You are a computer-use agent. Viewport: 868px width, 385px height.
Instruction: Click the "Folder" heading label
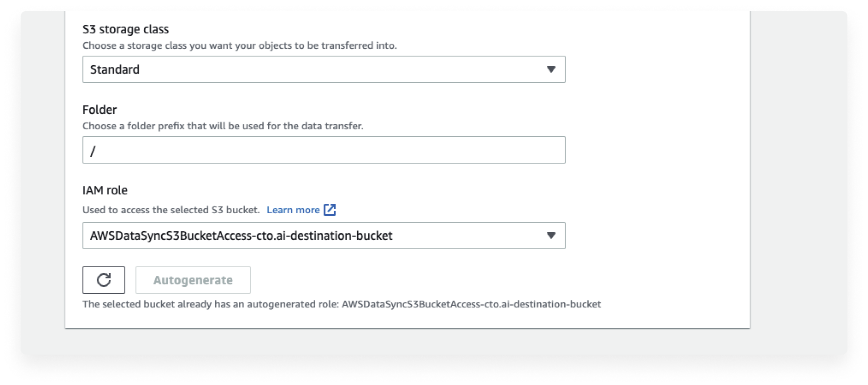[x=100, y=110]
